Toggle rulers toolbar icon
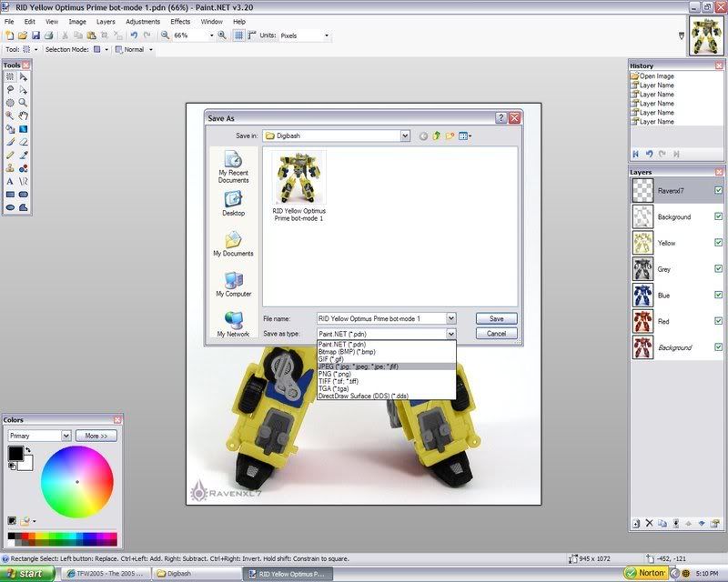 pos(252,35)
